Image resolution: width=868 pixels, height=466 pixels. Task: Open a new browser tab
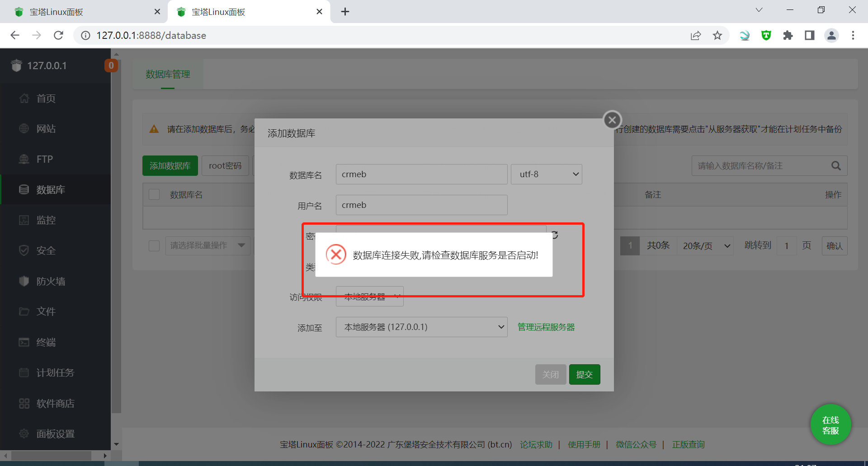coord(345,12)
